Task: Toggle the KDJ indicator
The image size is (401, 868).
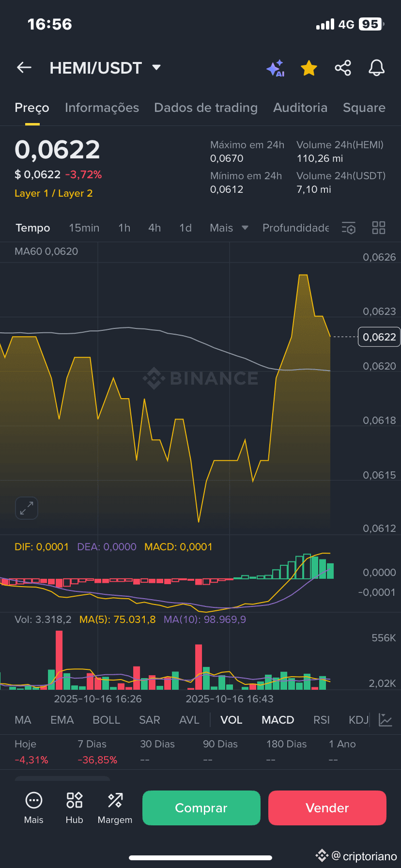Action: [x=359, y=720]
